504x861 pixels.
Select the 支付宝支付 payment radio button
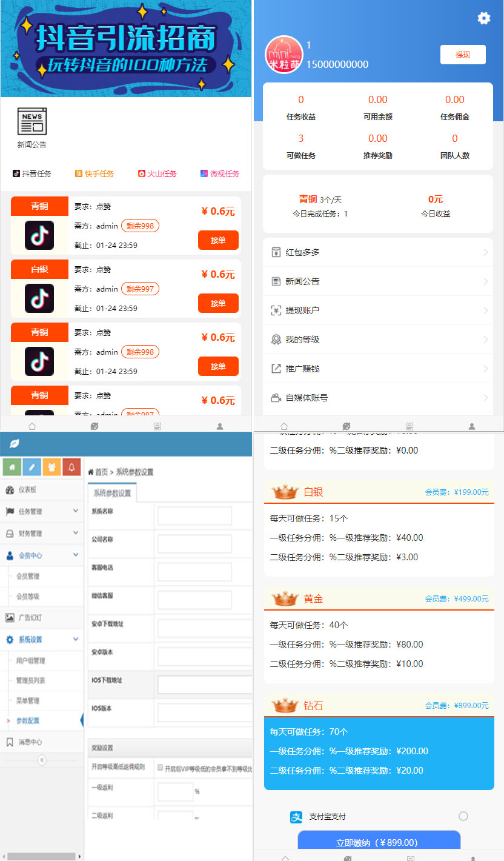click(463, 816)
